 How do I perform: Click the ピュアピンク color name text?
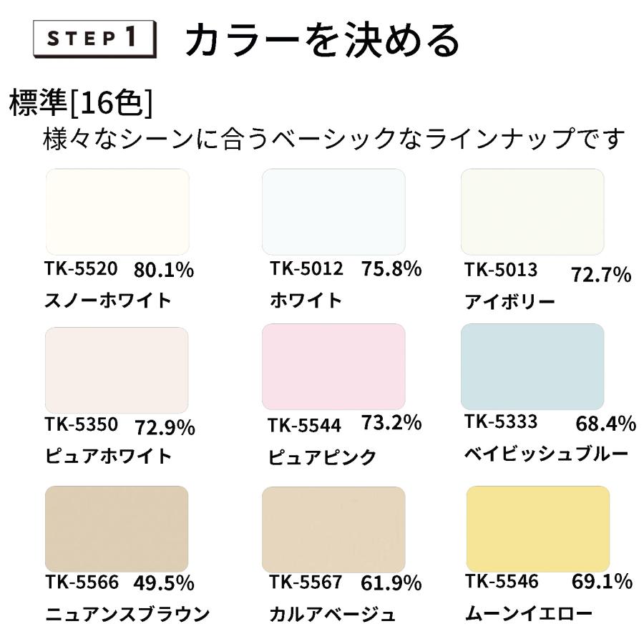pyautogui.click(x=322, y=457)
